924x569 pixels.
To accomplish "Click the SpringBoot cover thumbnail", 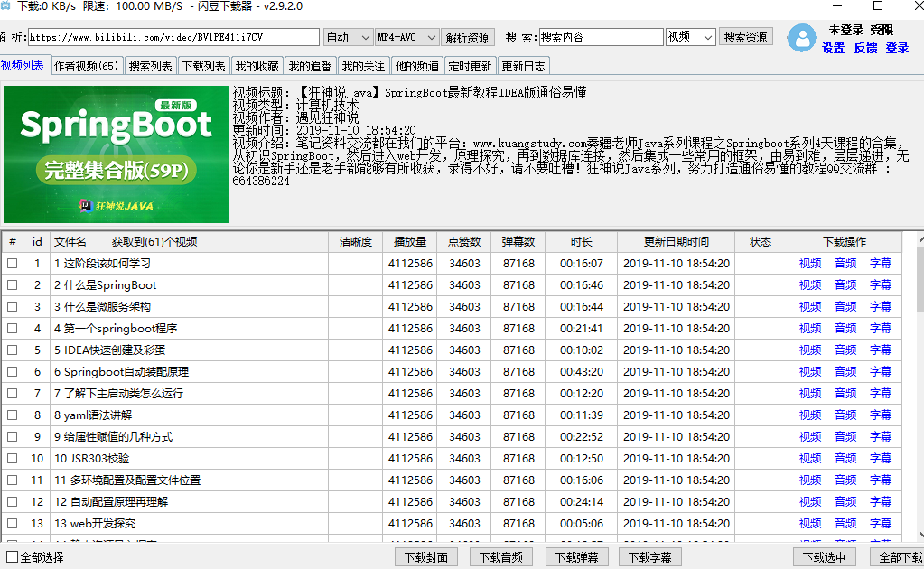I will tap(117, 154).
